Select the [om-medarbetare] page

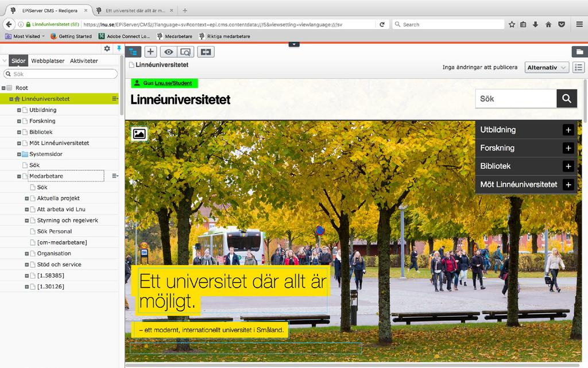[62, 242]
